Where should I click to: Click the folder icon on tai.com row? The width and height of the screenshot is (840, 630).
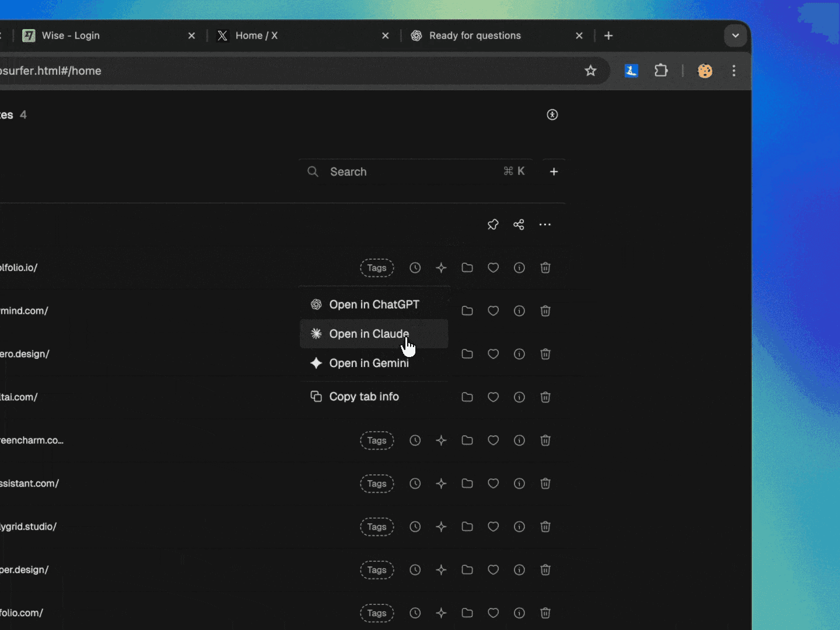tap(467, 397)
